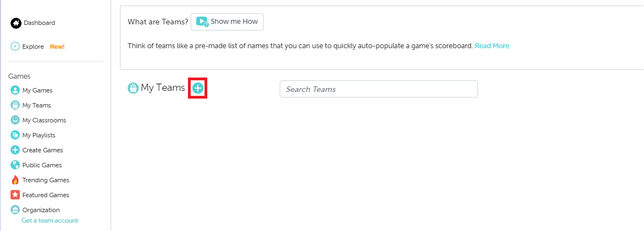Click into the Search Teams field
644x231 pixels.
(x=379, y=89)
